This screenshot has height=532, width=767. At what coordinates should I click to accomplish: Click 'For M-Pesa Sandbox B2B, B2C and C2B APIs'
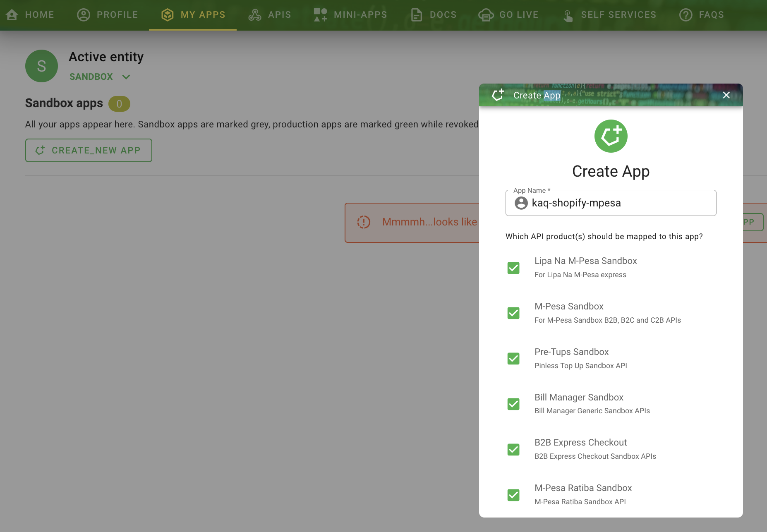tap(607, 320)
